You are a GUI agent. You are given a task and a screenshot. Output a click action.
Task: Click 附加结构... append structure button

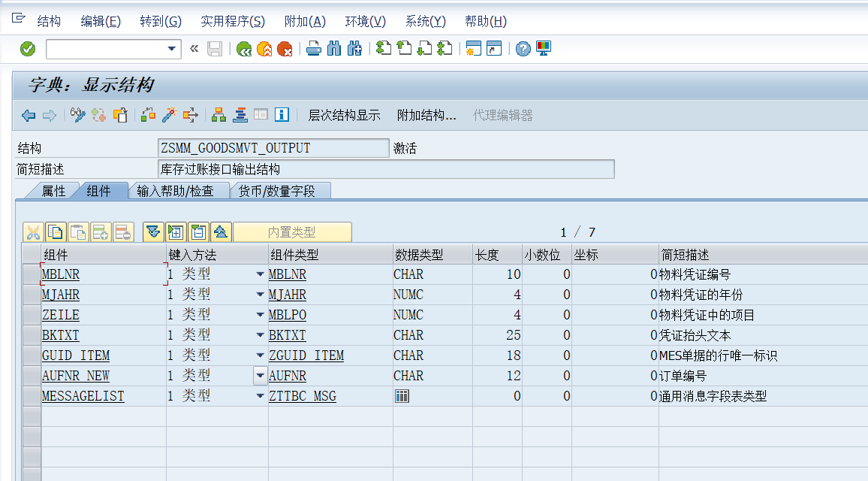click(426, 115)
